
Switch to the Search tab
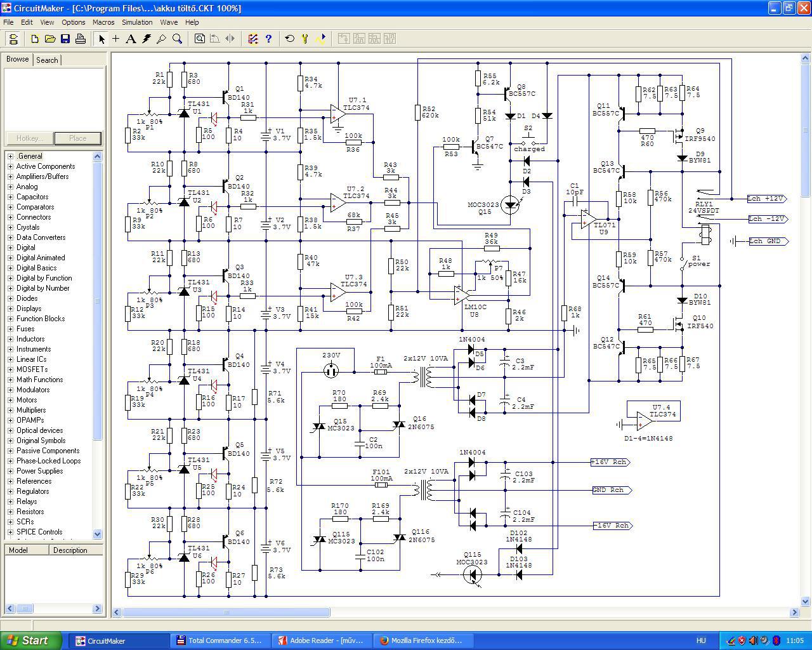(47, 60)
